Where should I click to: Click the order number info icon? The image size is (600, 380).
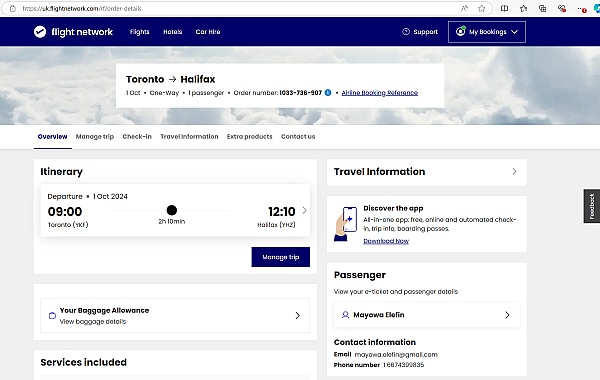(x=328, y=93)
